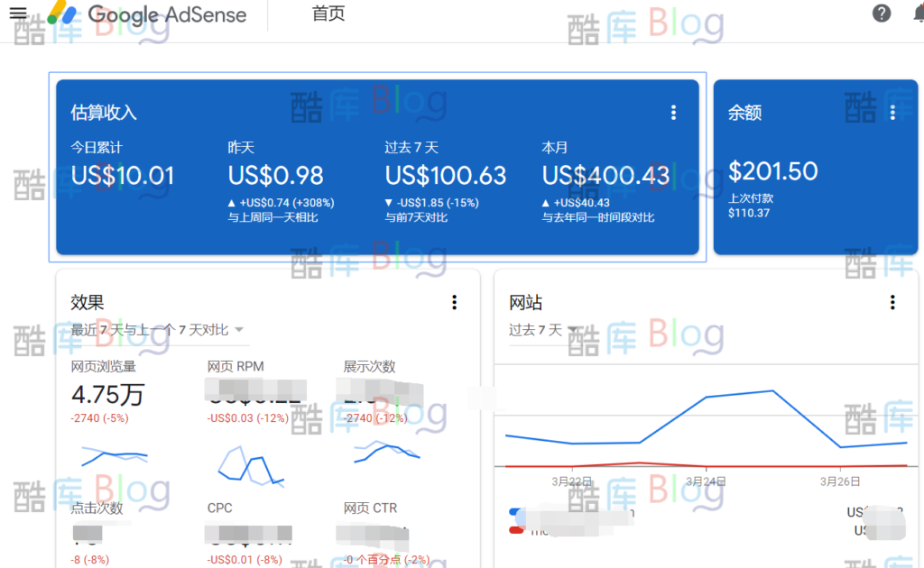The width and height of the screenshot is (924, 568).
Task: Open options menu on 网站 card
Action: 892,302
